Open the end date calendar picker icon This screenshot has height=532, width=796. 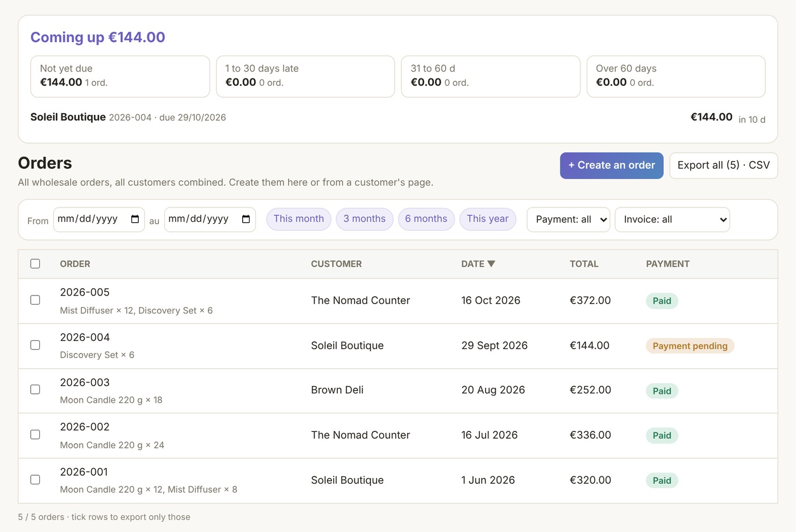pyautogui.click(x=246, y=219)
